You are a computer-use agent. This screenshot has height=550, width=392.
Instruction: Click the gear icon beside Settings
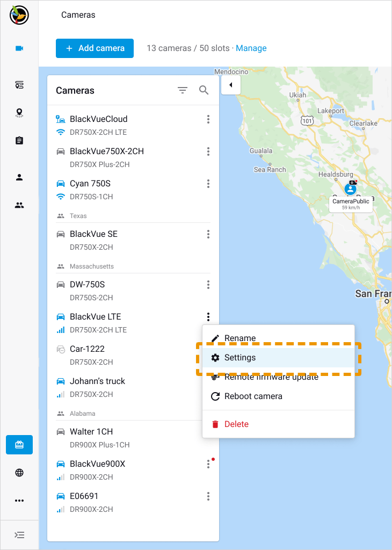pos(215,357)
